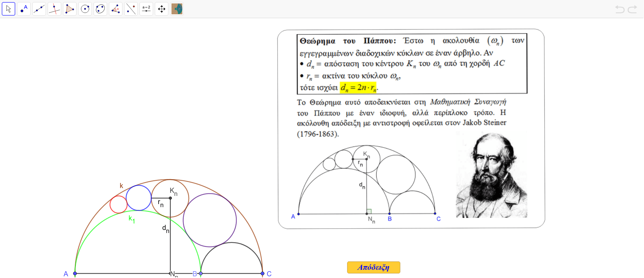
Task: Click the rn radius label in construction
Action: point(161,203)
